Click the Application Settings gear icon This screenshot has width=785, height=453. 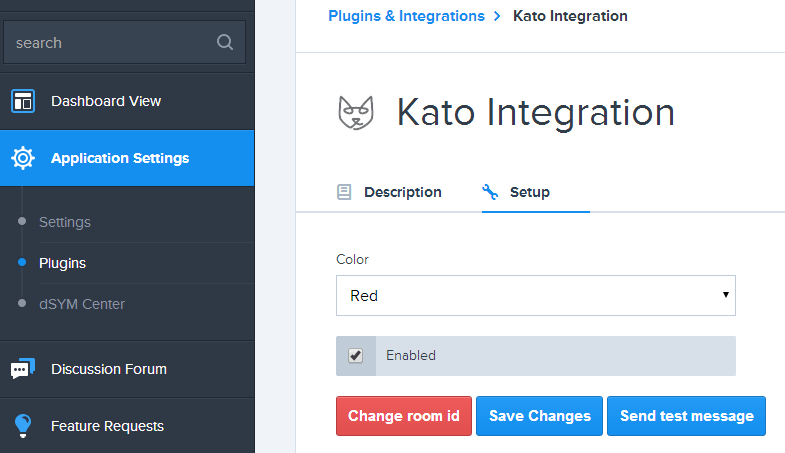point(23,158)
